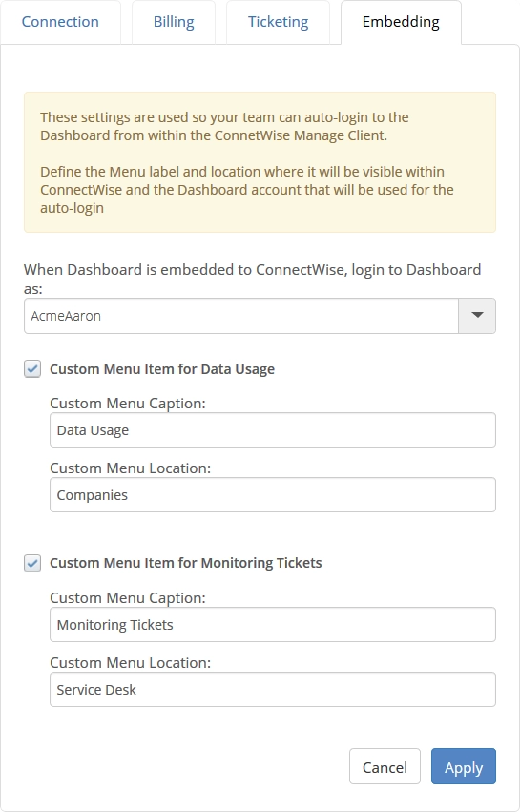Focus the caption field containing 'Data Usage'
Screen dimensions: 520x812
[x=273, y=429]
